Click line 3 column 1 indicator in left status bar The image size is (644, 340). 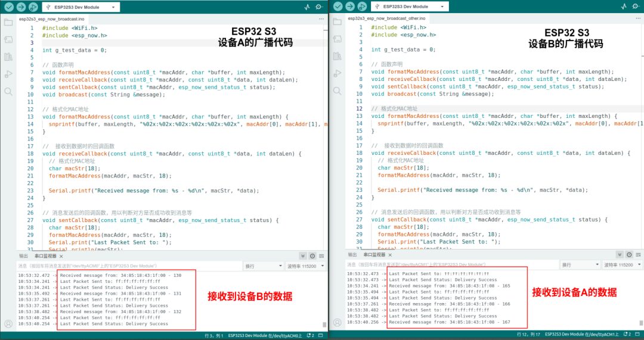tap(214, 335)
